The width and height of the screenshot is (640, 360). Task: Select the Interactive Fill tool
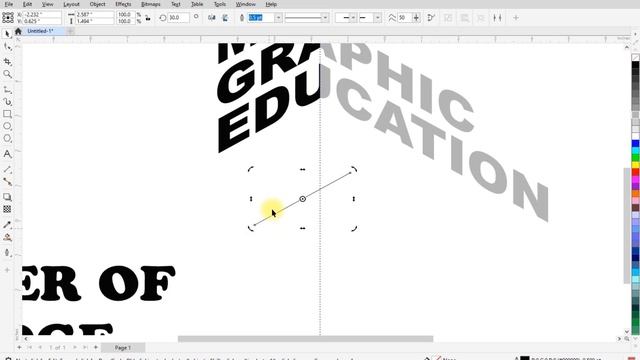point(7,238)
